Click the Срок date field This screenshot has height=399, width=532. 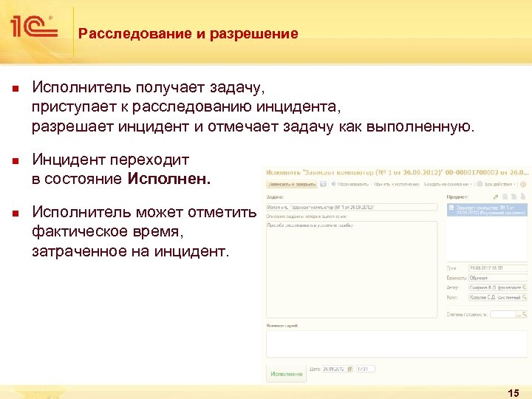tap(498, 268)
